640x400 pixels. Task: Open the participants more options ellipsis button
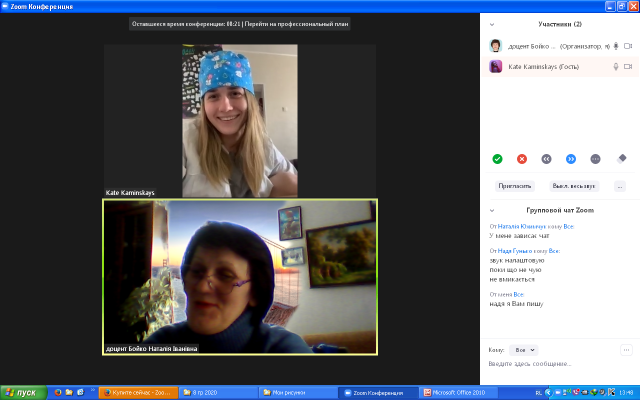(x=620, y=186)
